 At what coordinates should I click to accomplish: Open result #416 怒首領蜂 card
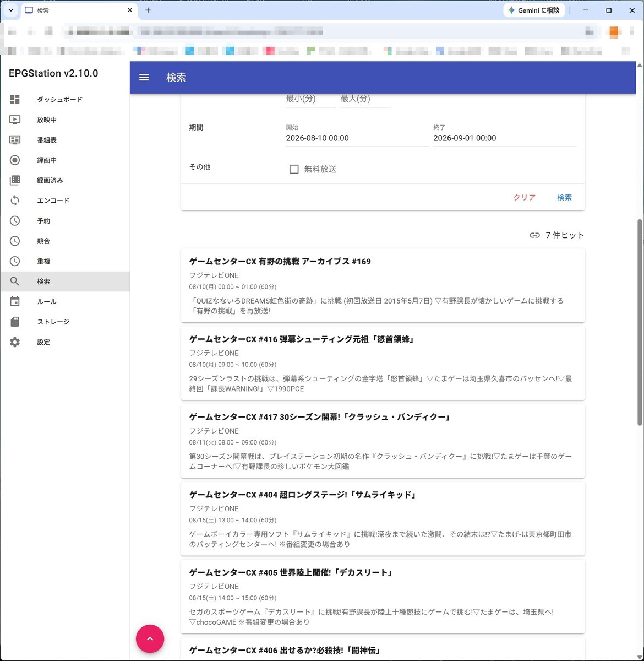click(x=383, y=363)
